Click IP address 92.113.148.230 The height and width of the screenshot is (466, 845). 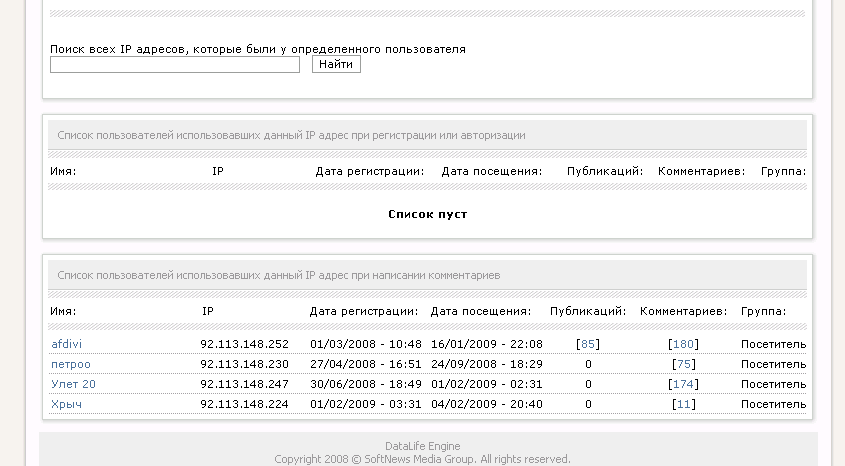pyautogui.click(x=244, y=364)
